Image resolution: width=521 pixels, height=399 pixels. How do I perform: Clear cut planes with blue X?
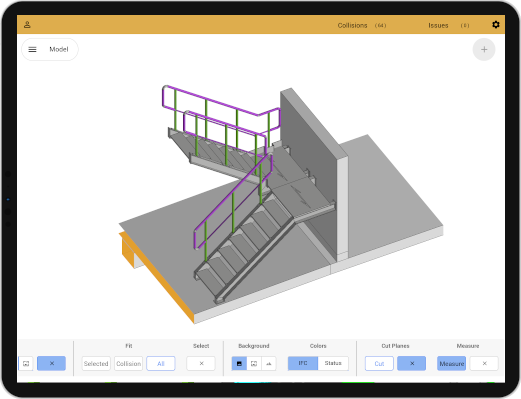point(411,363)
